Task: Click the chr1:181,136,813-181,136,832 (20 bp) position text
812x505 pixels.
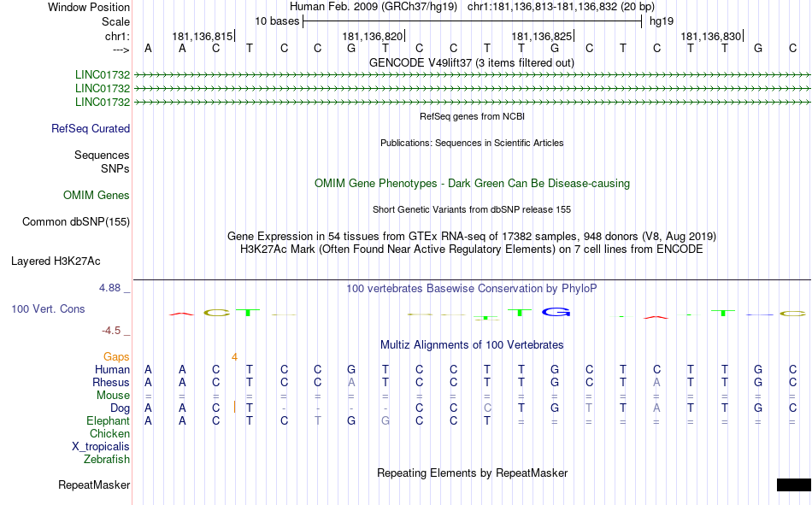Action: tap(561, 7)
